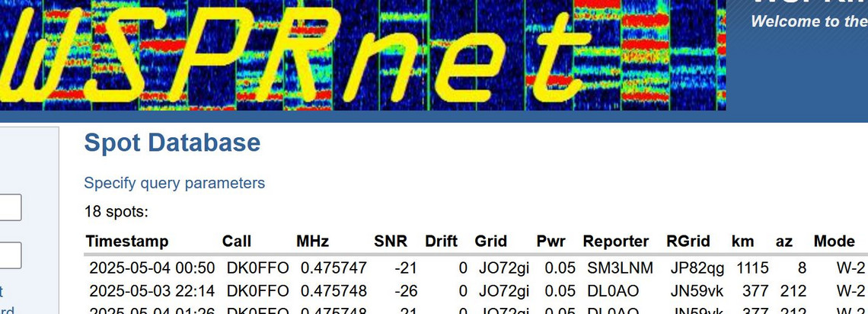Viewport: 868px width, 314px height.
Task: Select the 18 spots count text
Action: pos(116,212)
